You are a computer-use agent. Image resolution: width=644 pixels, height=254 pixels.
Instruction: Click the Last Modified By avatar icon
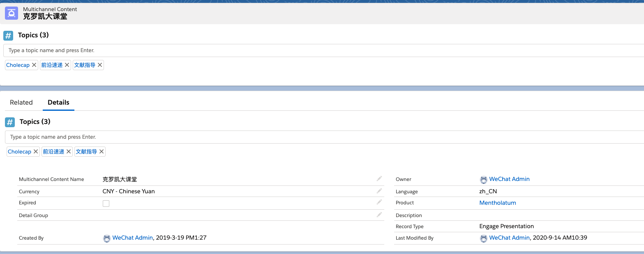[x=484, y=238]
